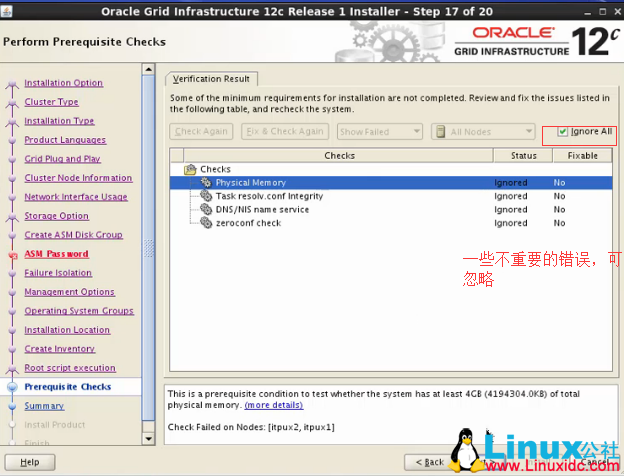This screenshot has width=624, height=476.
Task: Go to ASM Password step
Action: pyautogui.click(x=57, y=254)
